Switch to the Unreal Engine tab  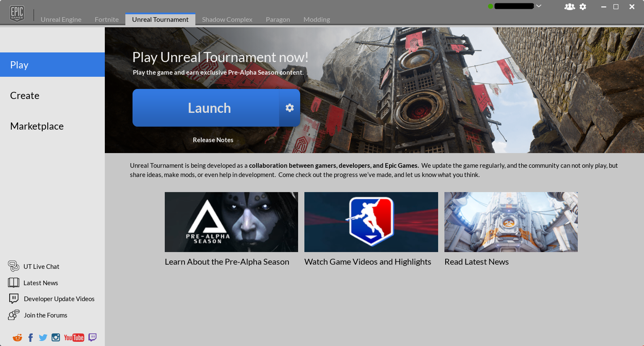(x=61, y=19)
